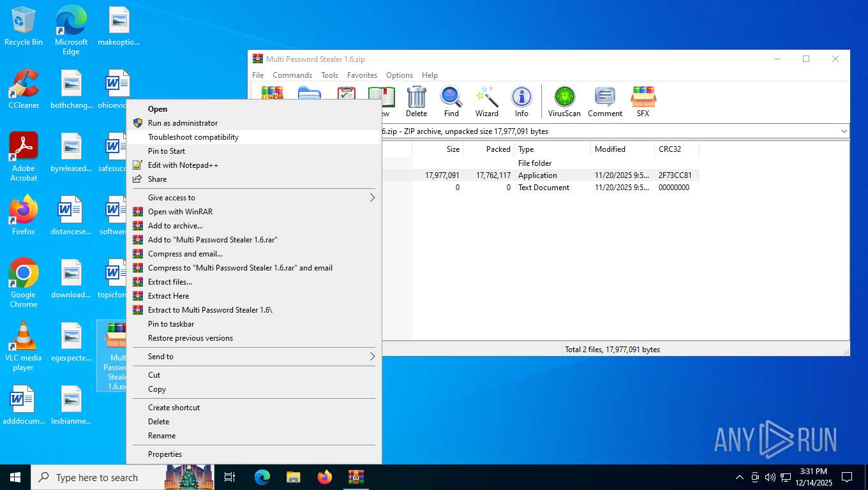Select the CCleaner desktop shortcut
The width and height of the screenshot is (868, 490).
pyautogui.click(x=24, y=89)
